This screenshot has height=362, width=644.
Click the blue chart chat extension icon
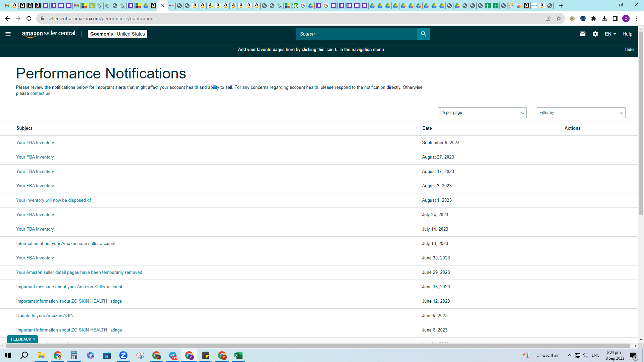pos(583,18)
